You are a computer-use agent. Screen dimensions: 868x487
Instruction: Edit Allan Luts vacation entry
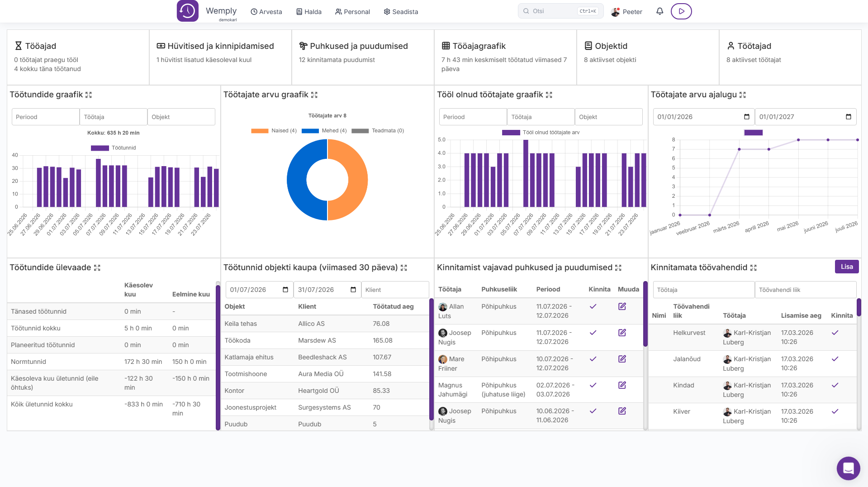[x=622, y=306]
